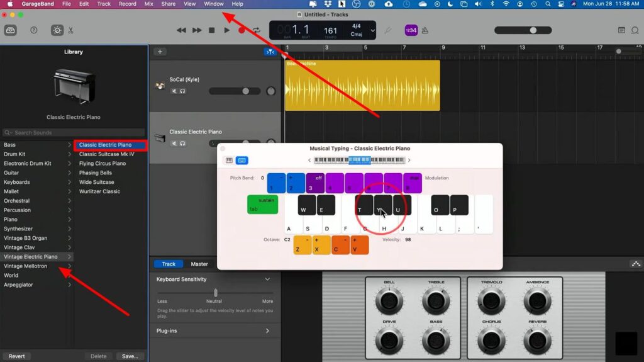
Task: Click the Smart Controls button in toolbar
Action: 57,30
